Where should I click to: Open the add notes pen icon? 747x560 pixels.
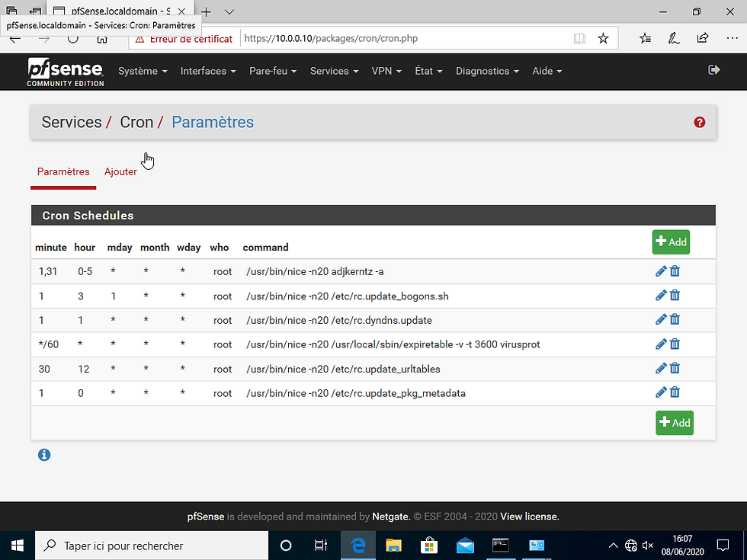674,39
